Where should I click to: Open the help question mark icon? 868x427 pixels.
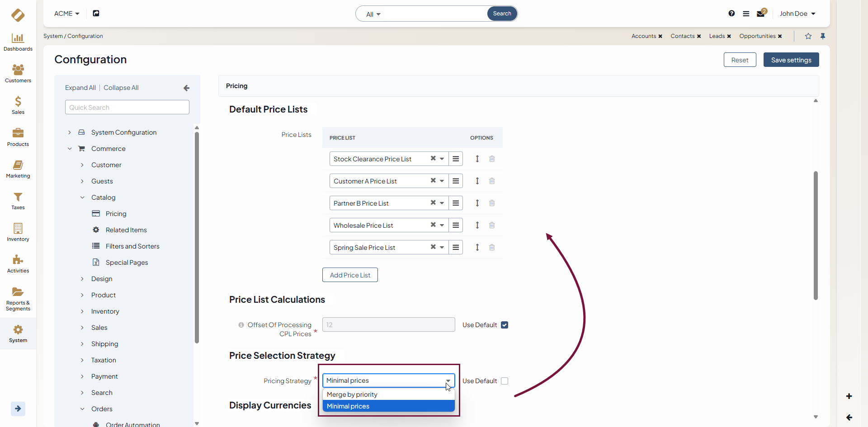pyautogui.click(x=731, y=14)
